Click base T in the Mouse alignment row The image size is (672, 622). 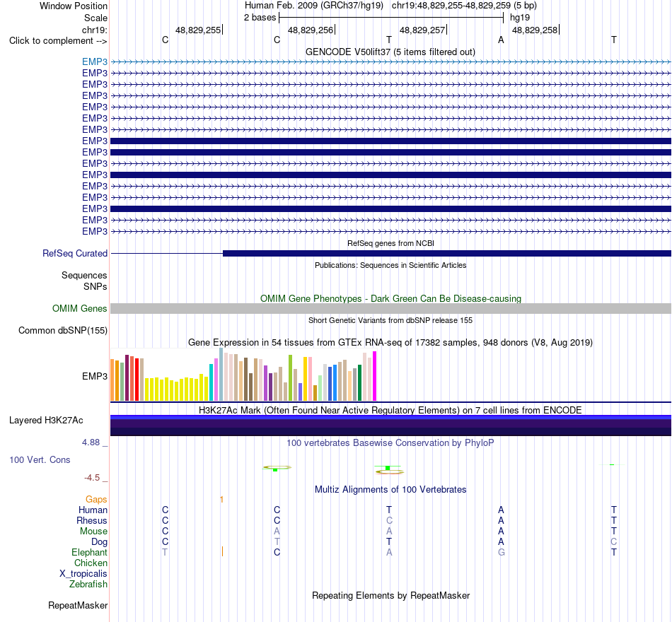pyautogui.click(x=614, y=532)
